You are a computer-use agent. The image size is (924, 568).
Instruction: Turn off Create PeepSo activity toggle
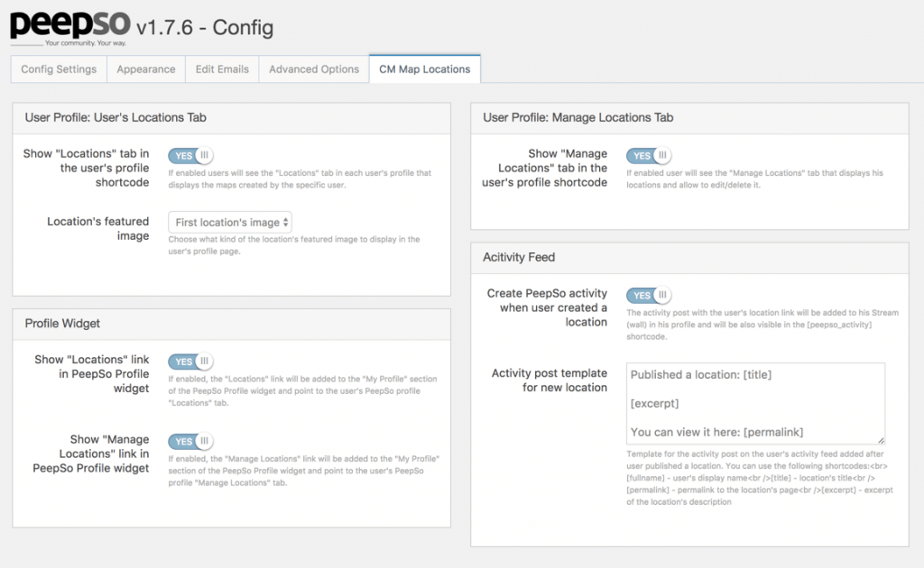click(x=649, y=295)
